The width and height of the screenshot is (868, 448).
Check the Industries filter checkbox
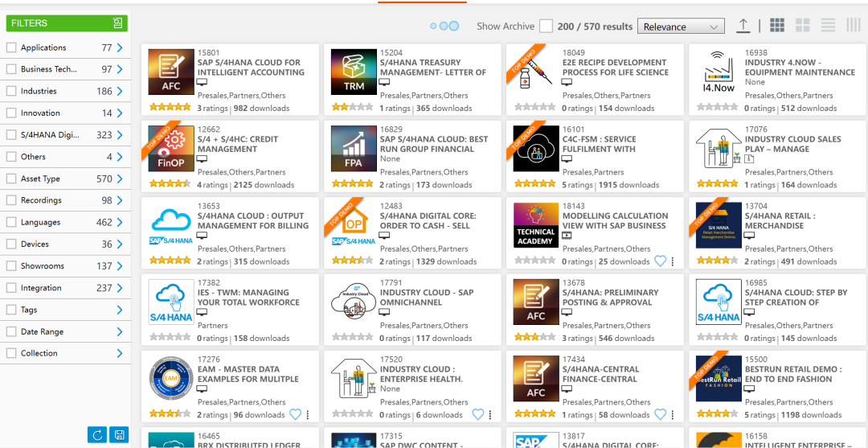click(11, 92)
